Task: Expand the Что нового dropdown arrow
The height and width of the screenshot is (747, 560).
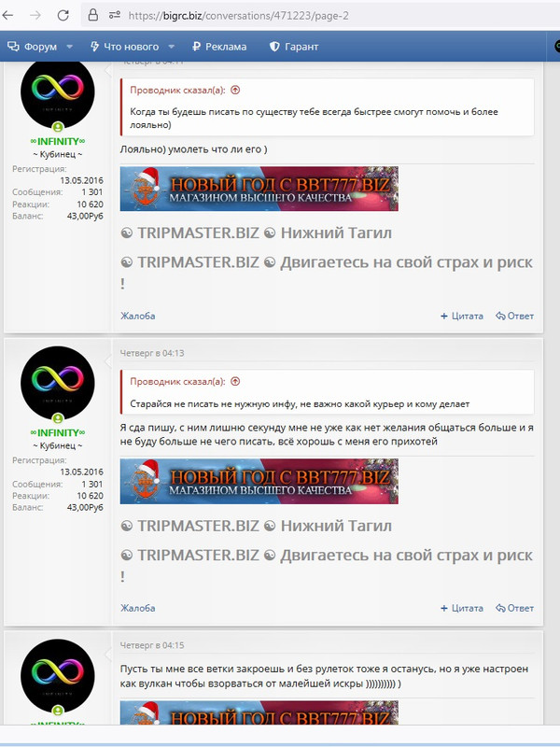Action: tap(172, 46)
